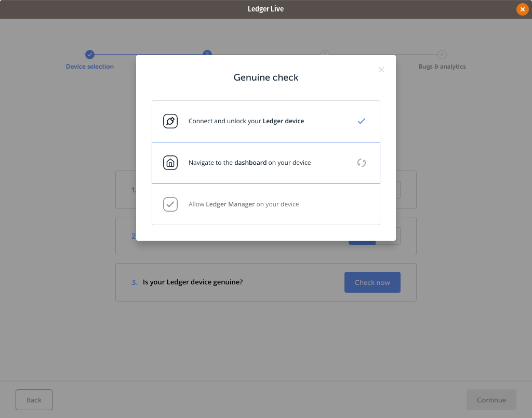Click the Ledger Manager checkmark icon
532x418 pixels.
170,204
